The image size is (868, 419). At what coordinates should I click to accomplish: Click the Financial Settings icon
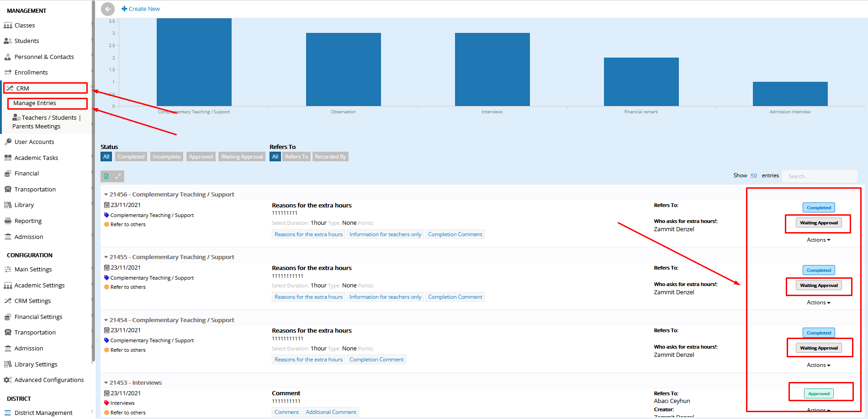pos(8,317)
